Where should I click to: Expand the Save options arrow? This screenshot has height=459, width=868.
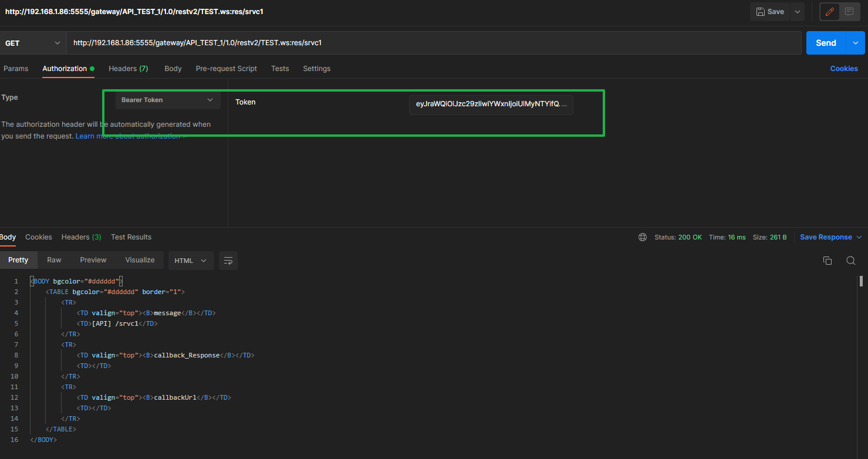(x=796, y=12)
